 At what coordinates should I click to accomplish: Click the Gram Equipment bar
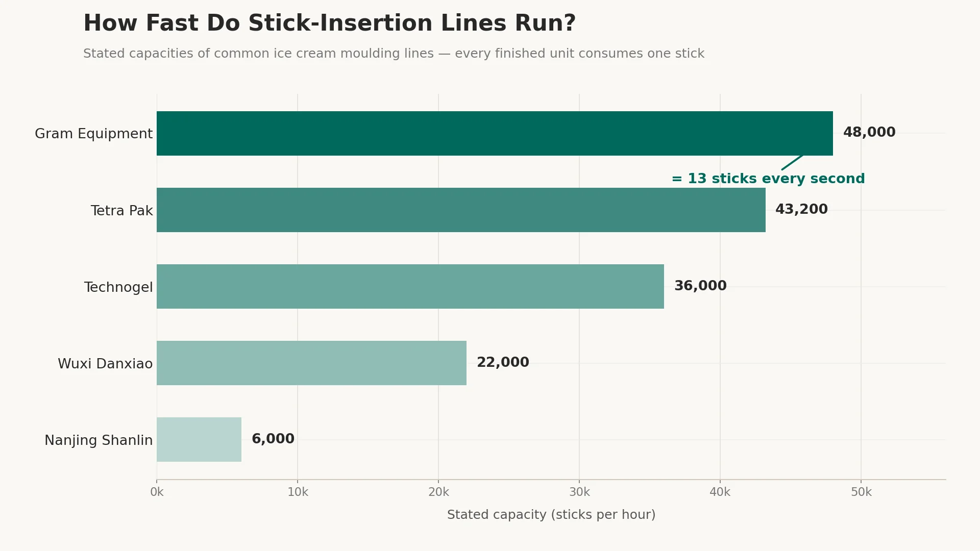(x=495, y=133)
